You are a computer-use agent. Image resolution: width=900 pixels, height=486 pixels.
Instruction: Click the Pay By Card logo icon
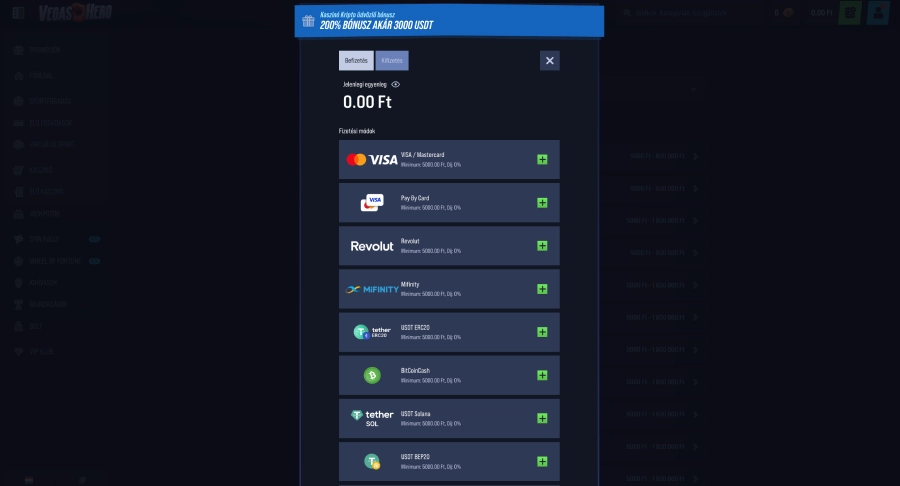coord(372,203)
